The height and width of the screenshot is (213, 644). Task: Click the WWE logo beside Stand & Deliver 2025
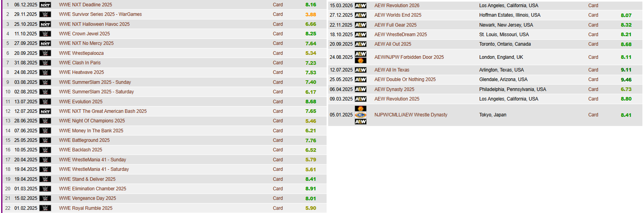tap(45, 179)
